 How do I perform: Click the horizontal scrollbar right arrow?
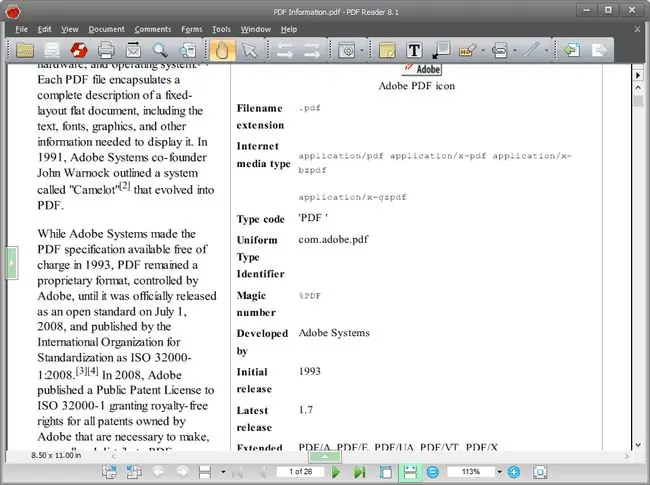627,456
